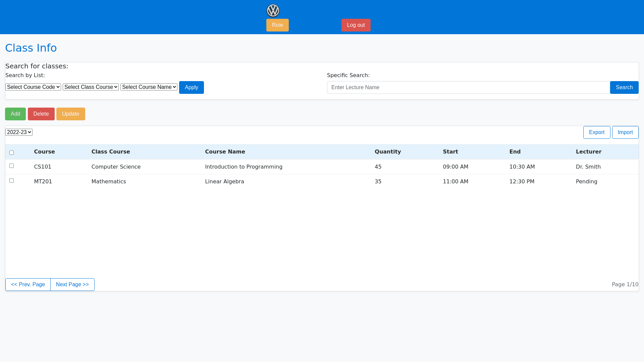The height and width of the screenshot is (362, 644).
Task: Click inside the Enter Lecture Name field
Action: point(468,87)
